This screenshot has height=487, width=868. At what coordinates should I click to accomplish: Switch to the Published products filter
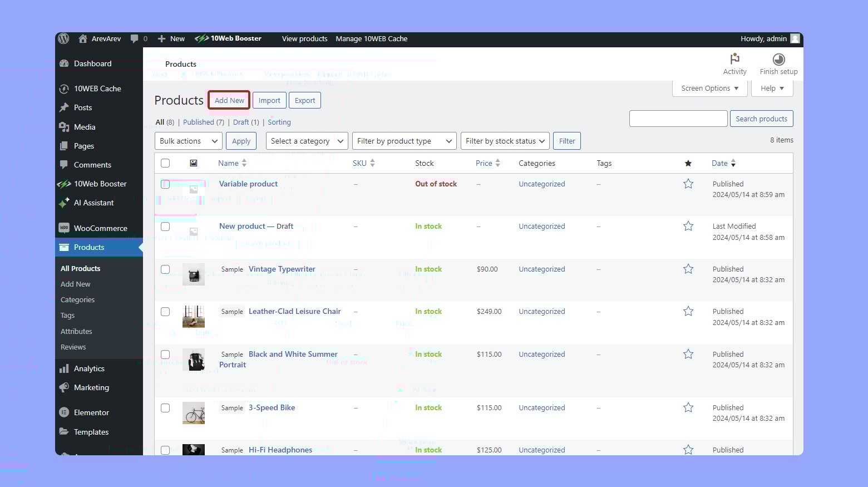199,122
